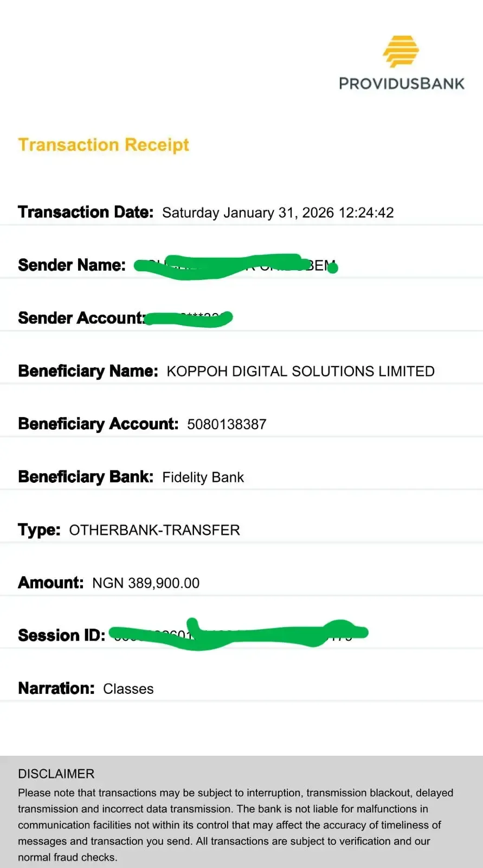
Task: Click the Beneficiary Bank label
Action: tap(86, 477)
